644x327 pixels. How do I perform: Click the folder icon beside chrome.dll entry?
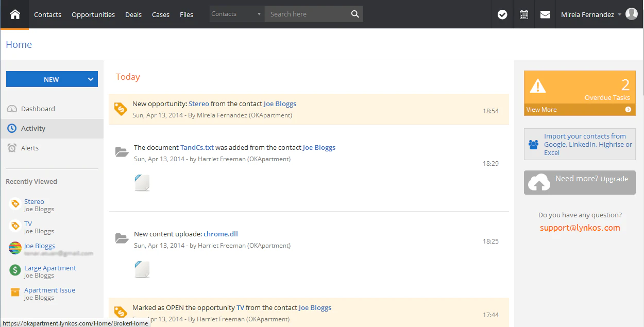coord(122,238)
